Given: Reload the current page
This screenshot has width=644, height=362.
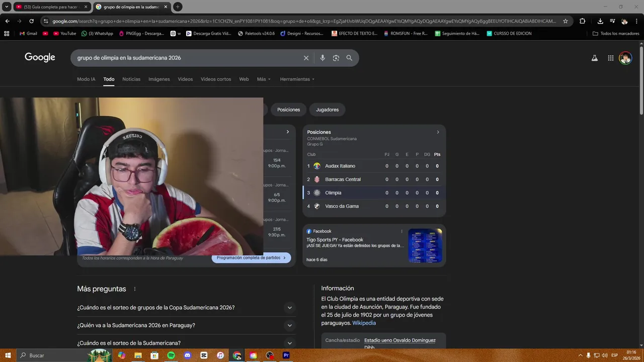Looking at the screenshot, I should 31,21.
